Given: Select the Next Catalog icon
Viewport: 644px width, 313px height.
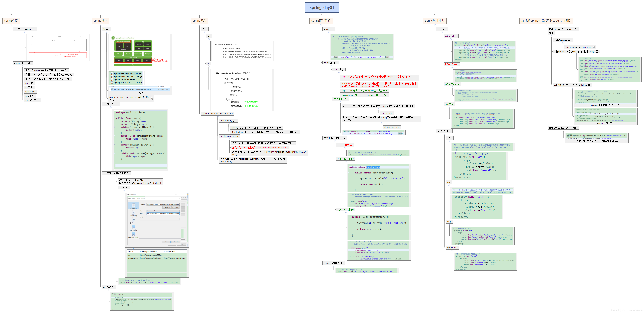Looking at the screenshot, I should coord(133,227).
